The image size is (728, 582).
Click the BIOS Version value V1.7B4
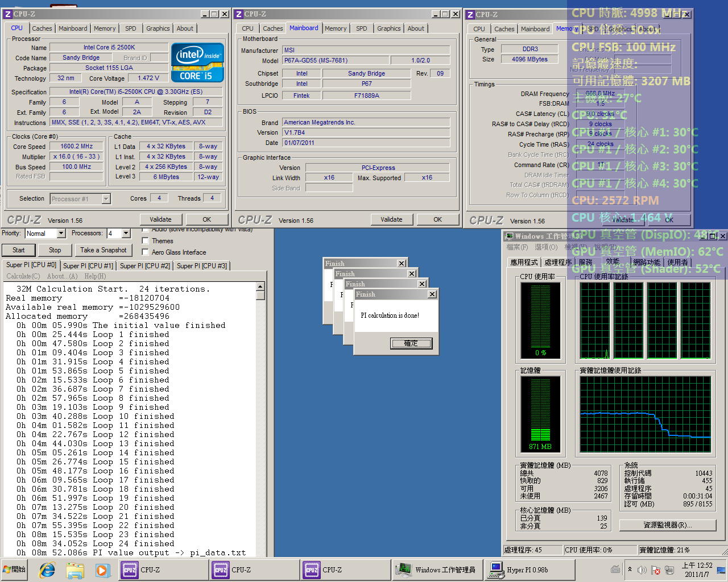pos(366,132)
